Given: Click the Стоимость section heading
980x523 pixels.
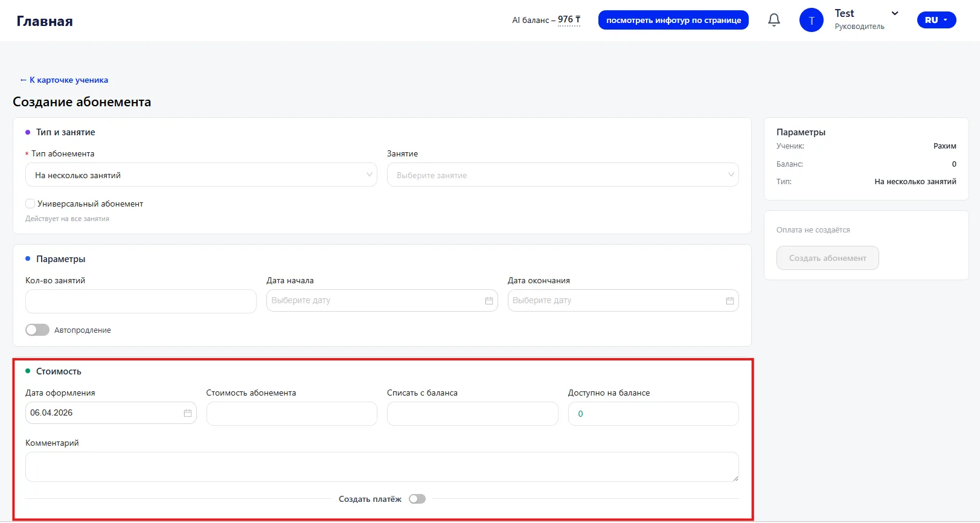Looking at the screenshot, I should (x=59, y=371).
